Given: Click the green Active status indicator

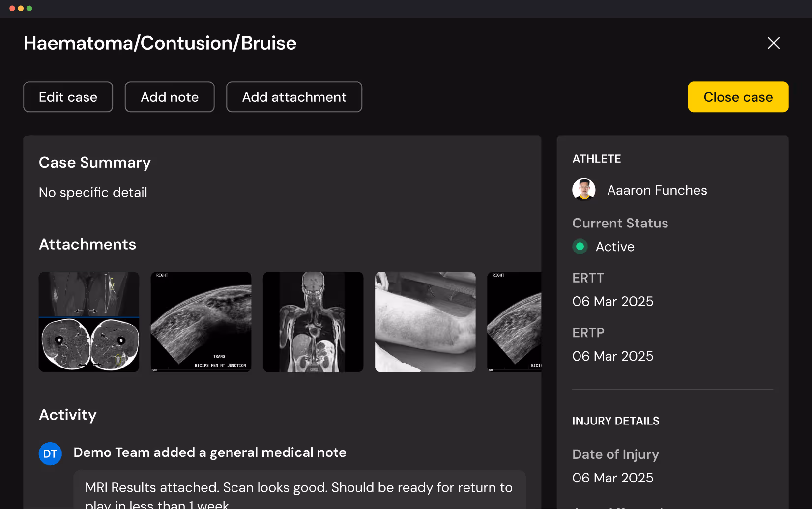Looking at the screenshot, I should tap(580, 246).
